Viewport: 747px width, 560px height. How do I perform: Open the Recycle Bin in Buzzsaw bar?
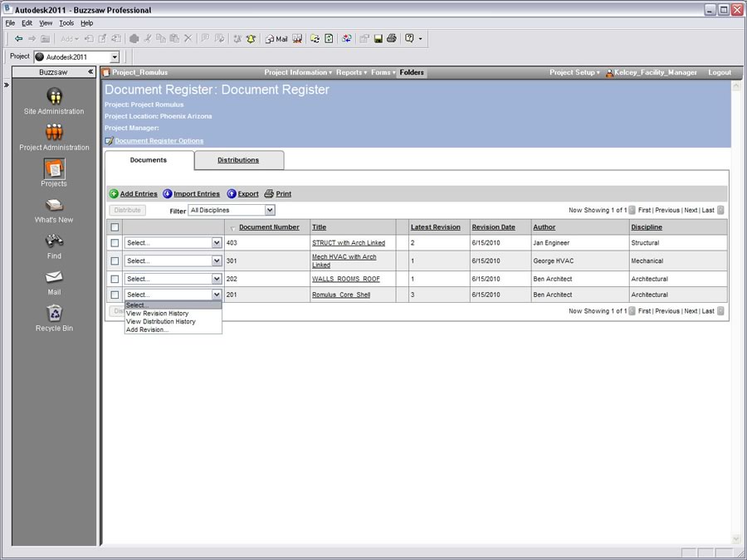point(54,318)
